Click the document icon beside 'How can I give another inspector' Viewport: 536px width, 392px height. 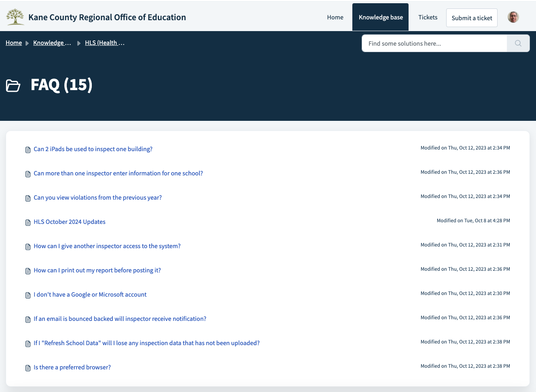28,247
